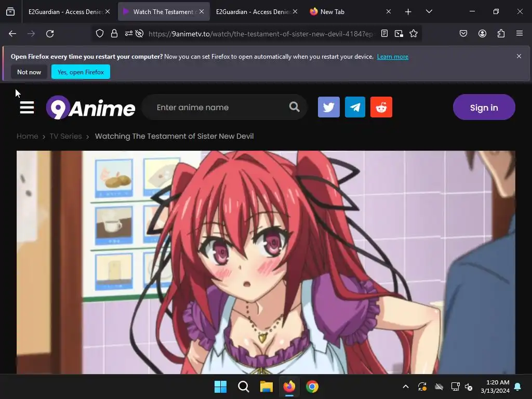
Task: Click the Sign in button
Action: tap(484, 107)
